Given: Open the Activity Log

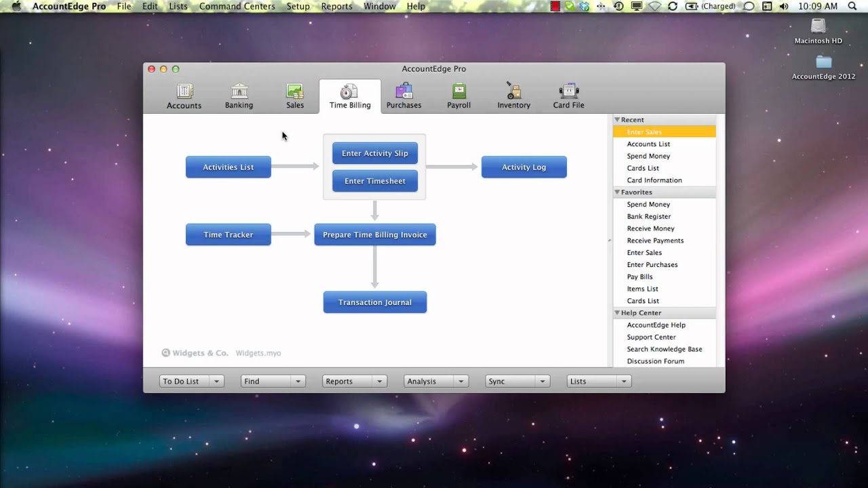Looking at the screenshot, I should tap(524, 167).
